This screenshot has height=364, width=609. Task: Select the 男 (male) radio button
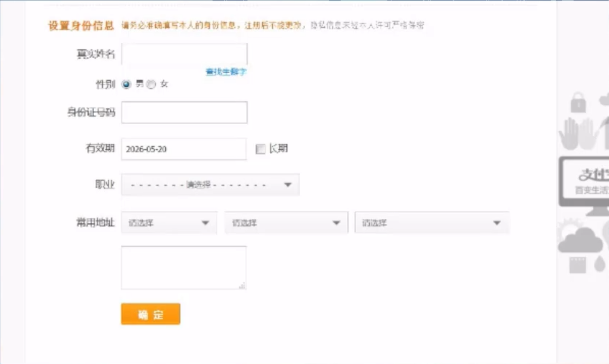(x=127, y=84)
